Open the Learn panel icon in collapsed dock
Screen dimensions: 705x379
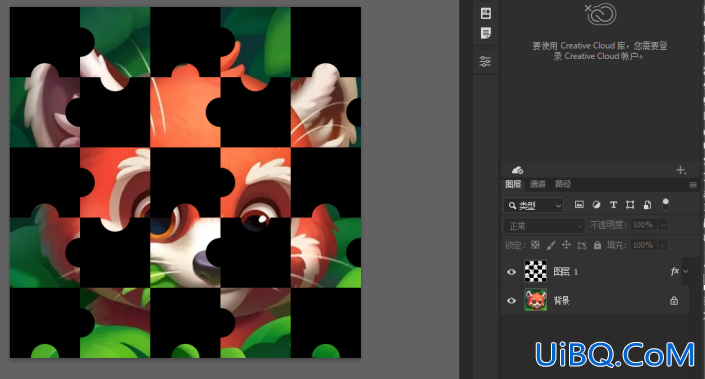(486, 13)
